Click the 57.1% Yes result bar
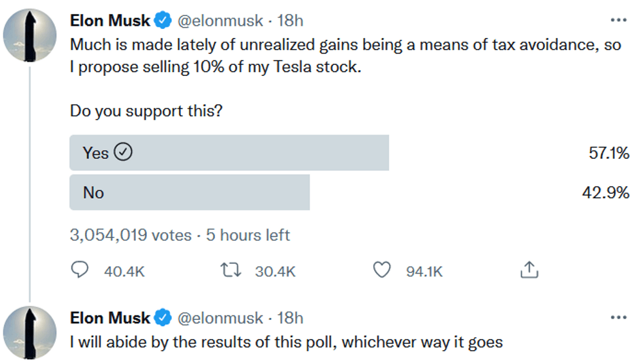 258,153
